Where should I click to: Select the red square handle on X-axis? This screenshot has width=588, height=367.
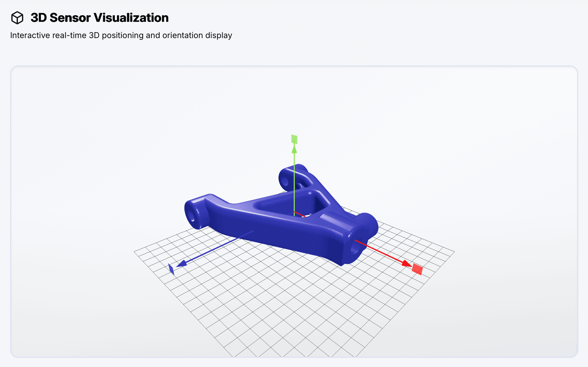click(417, 269)
